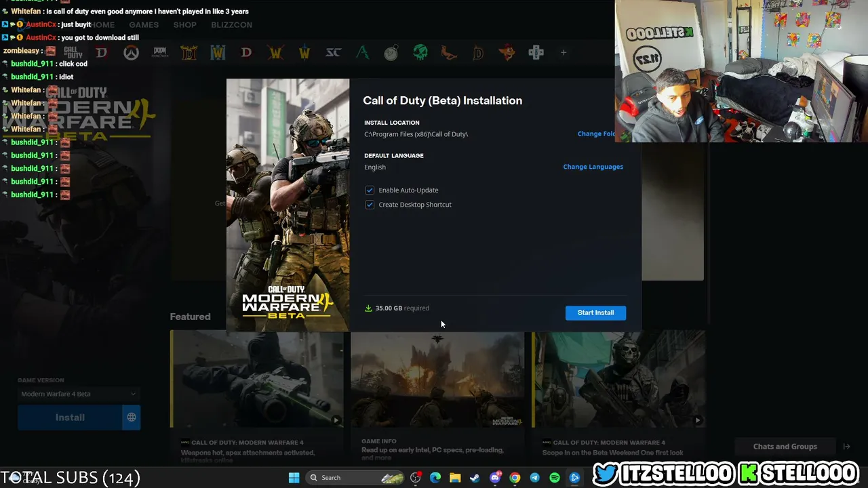Screen dimensions: 868x488
Task: Open File Explorer from the taskbar
Action: 455,478
